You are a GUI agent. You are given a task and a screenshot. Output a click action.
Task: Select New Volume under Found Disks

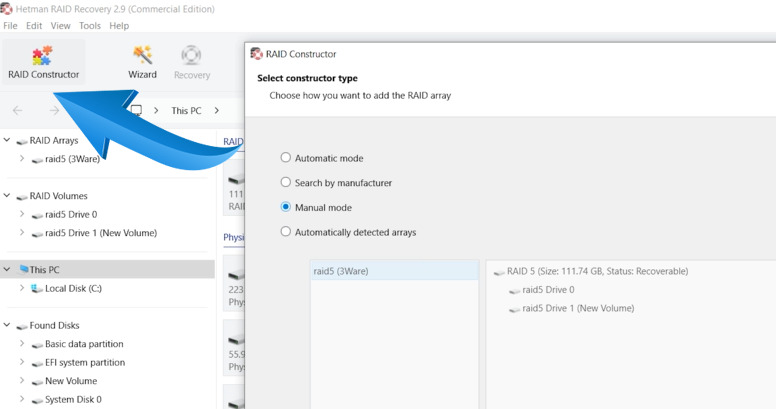click(71, 381)
